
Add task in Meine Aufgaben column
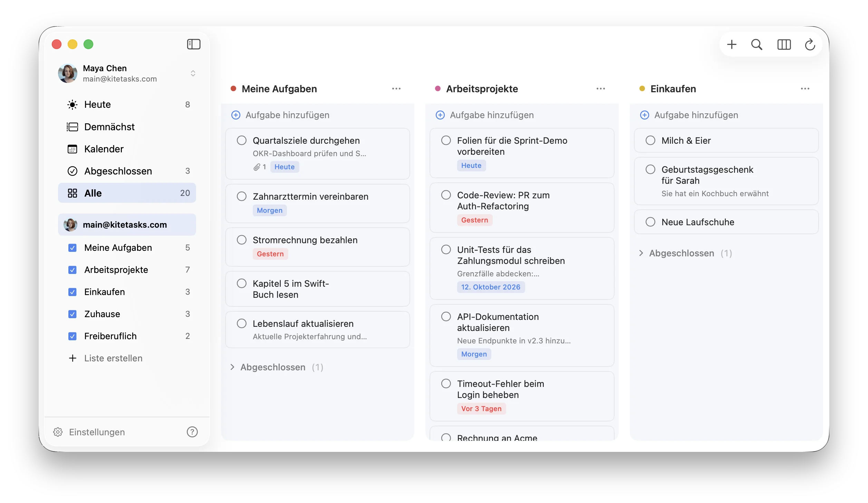tap(280, 115)
